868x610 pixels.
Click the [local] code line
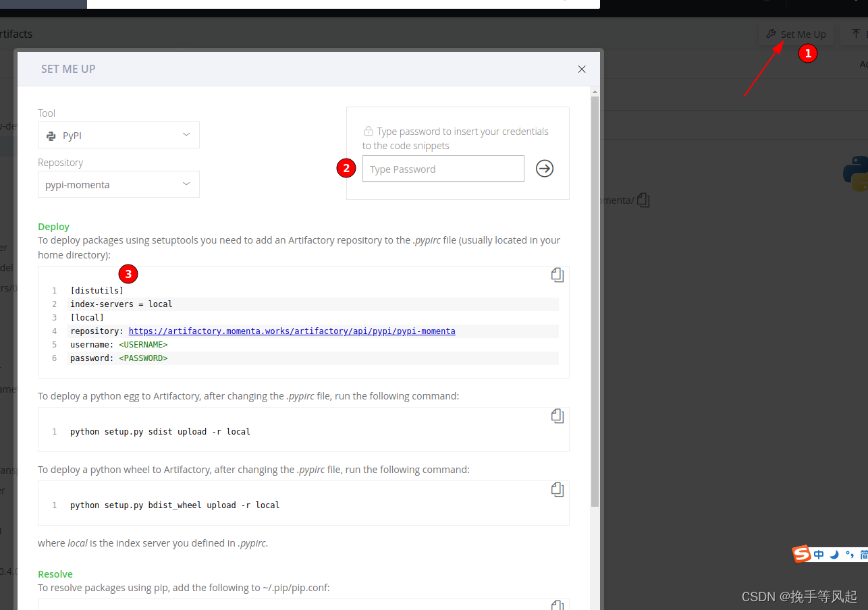pyautogui.click(x=87, y=318)
